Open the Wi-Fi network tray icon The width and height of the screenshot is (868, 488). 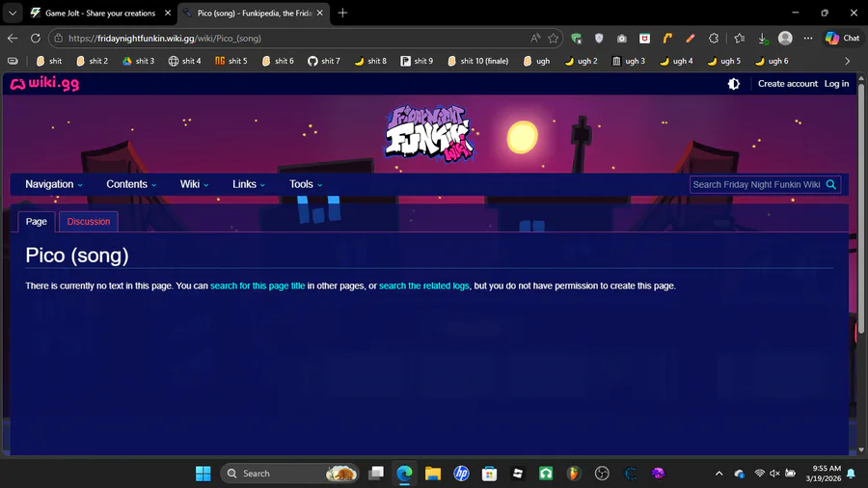click(760, 474)
